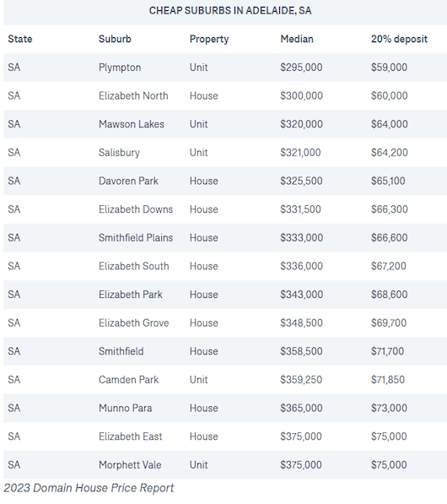
Task: Click Munno Para median $365,000
Action: pos(301,408)
